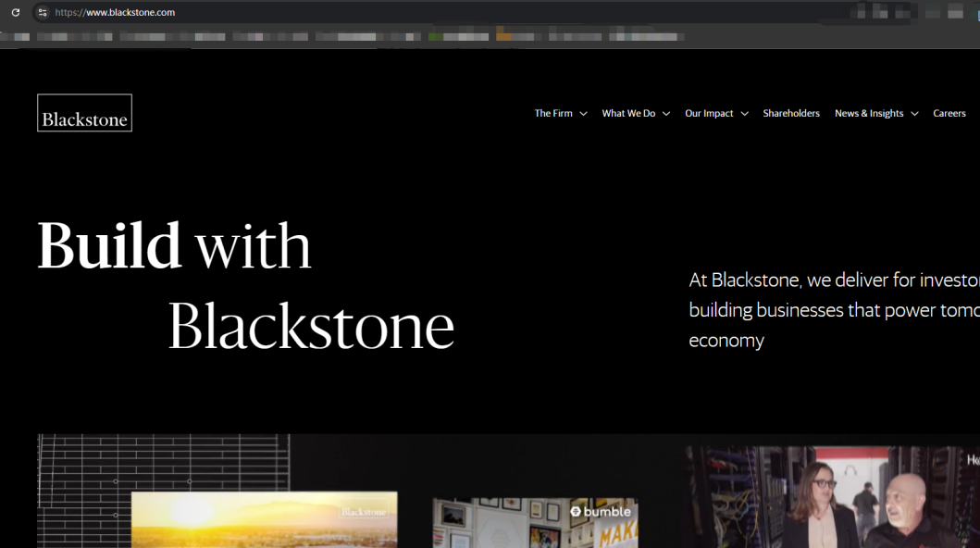Reload the page using the browser refresh icon
The width and height of the screenshot is (980, 548).
[16, 13]
